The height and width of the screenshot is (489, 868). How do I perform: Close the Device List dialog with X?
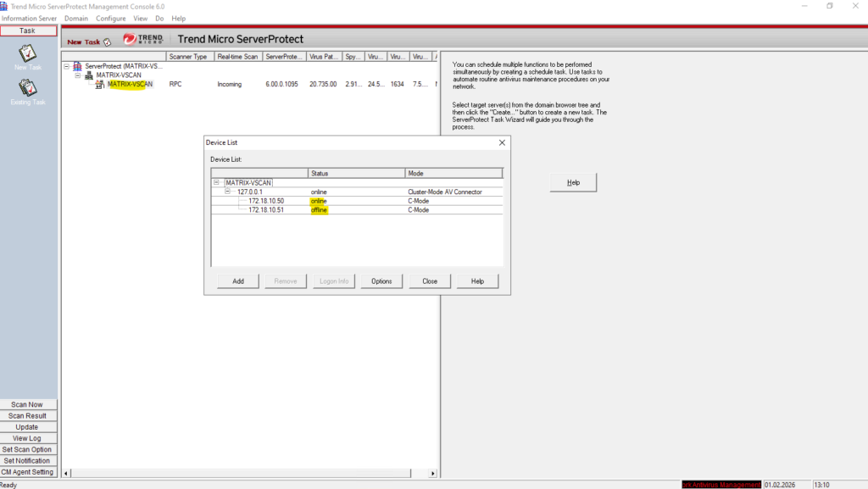[x=502, y=142]
